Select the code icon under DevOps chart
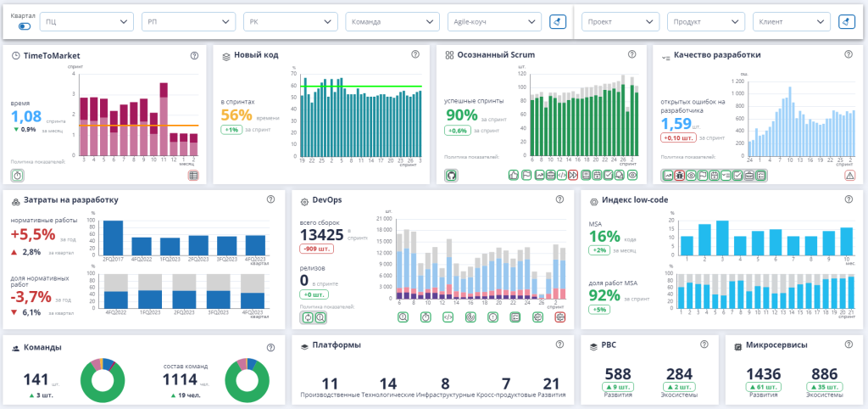Viewport: 868px width, 409px height. pyautogui.click(x=448, y=317)
